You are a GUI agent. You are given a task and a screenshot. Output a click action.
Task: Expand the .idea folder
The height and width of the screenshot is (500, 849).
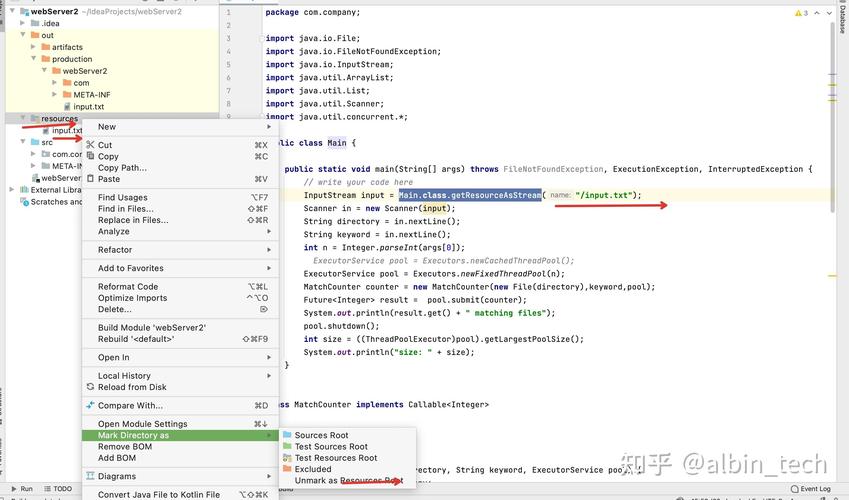(x=22, y=23)
